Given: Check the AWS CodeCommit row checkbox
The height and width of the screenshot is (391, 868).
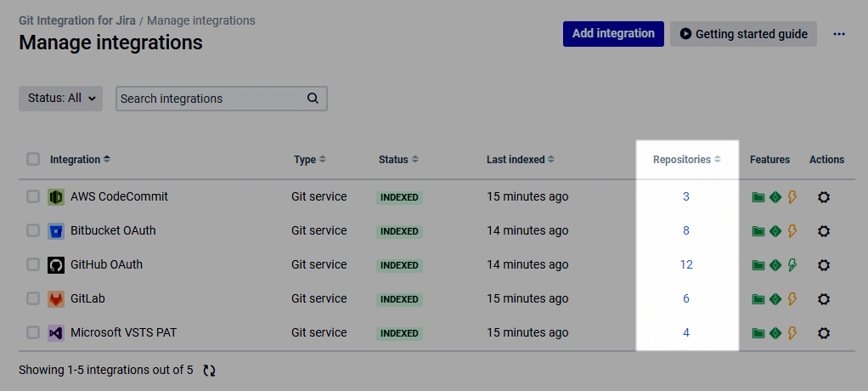Looking at the screenshot, I should click(33, 196).
